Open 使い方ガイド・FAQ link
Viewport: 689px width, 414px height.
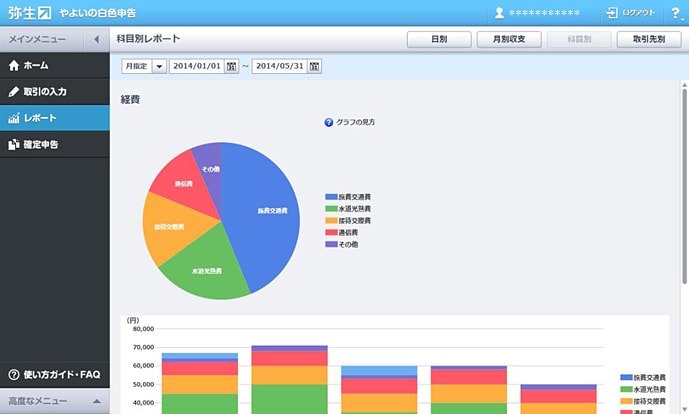click(54, 374)
